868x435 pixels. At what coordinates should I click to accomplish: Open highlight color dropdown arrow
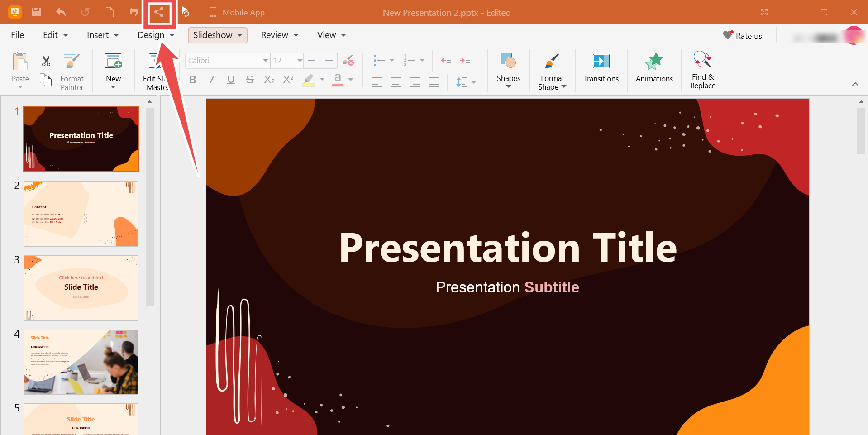click(322, 80)
